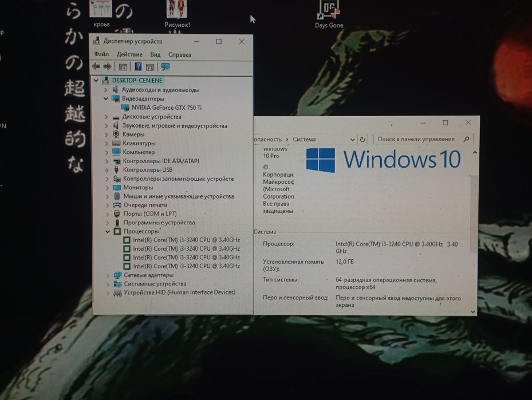Collapse the Процессоры category
Viewport: 532px width, 400px height.
point(108,232)
